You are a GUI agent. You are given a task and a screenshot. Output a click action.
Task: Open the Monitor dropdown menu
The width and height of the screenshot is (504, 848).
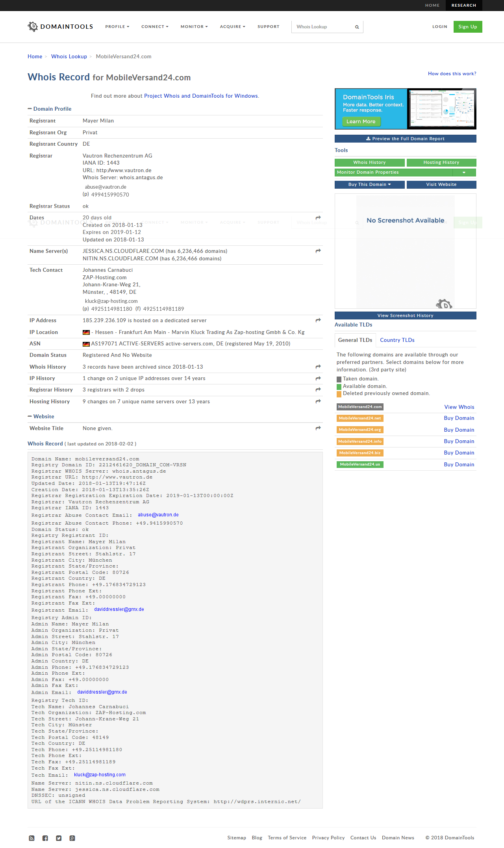194,27
